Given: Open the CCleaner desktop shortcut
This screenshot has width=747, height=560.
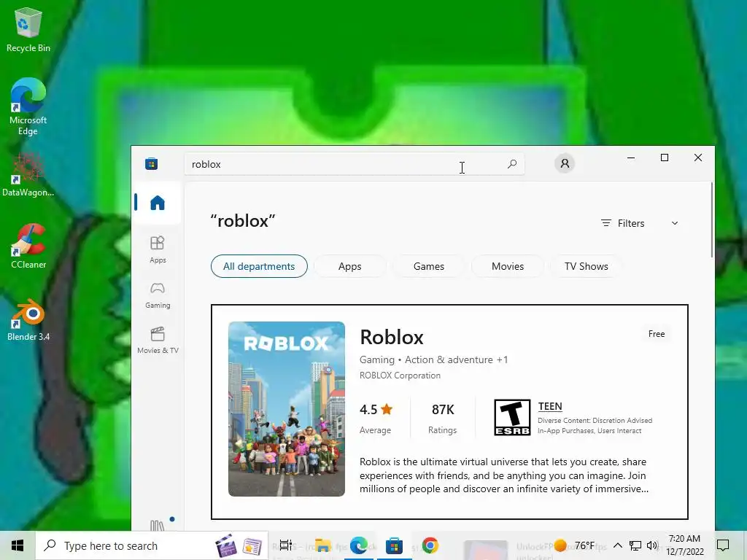Looking at the screenshot, I should [28, 246].
